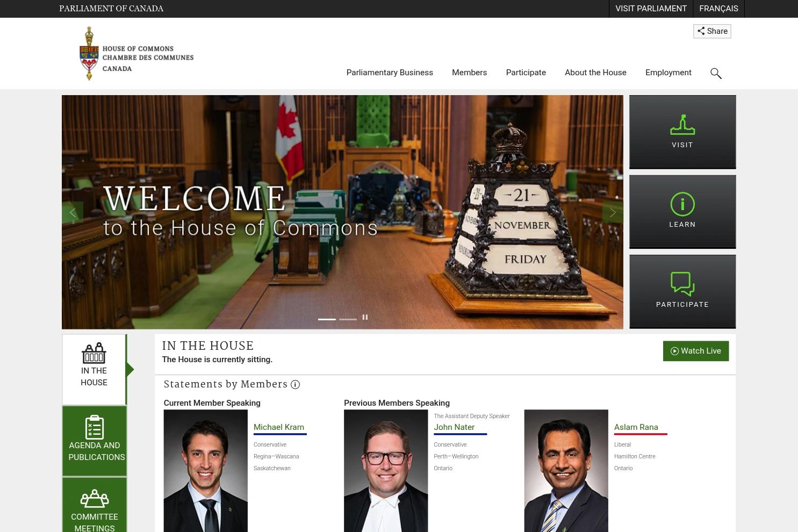Viewport: 798px width, 532px height.
Task: Open the About the House menu
Action: (595, 73)
